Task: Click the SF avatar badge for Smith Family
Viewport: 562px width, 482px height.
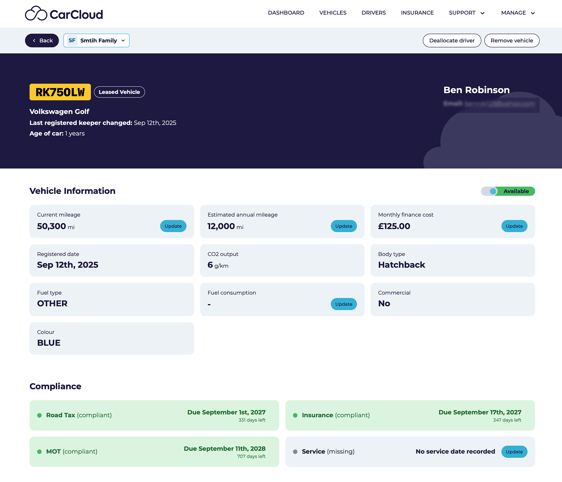Action: (x=72, y=40)
